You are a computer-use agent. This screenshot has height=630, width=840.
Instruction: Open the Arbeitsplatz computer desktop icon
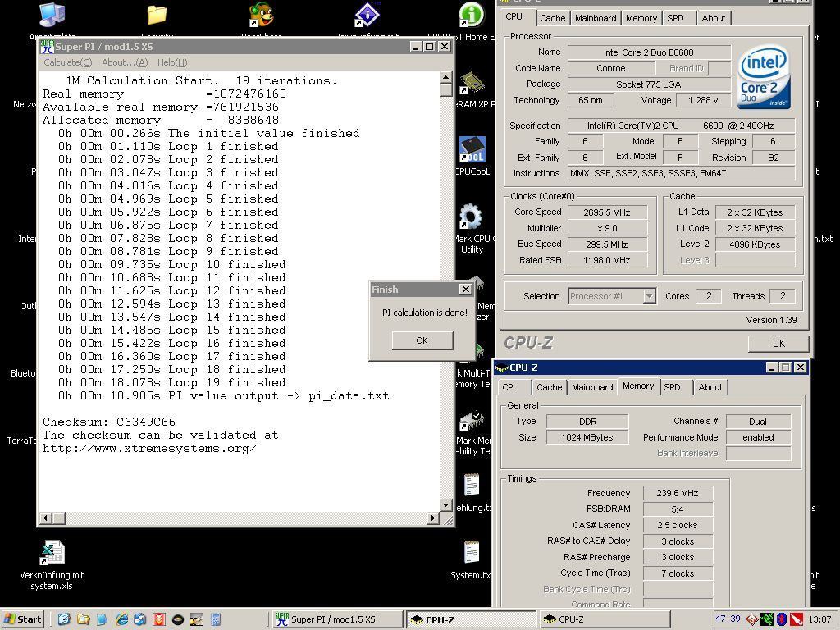(x=52, y=15)
